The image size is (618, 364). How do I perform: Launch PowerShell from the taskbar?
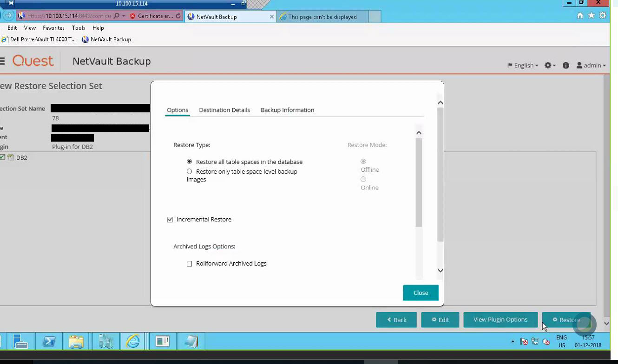click(49, 342)
